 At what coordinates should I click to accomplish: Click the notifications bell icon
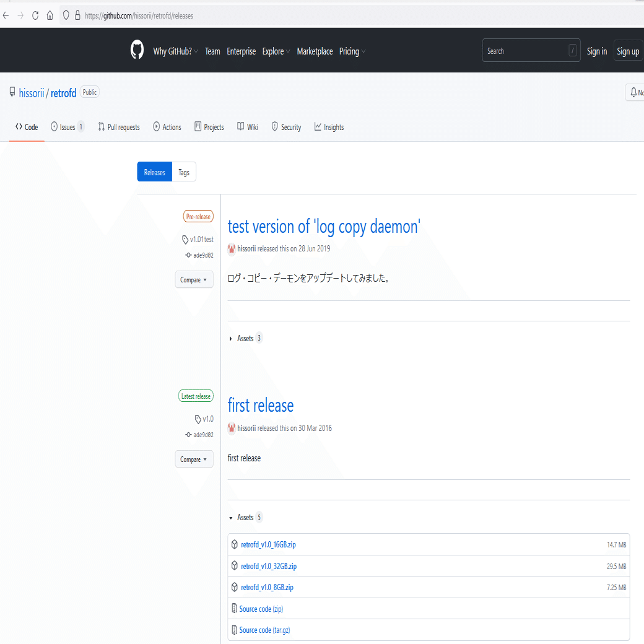[x=633, y=92]
